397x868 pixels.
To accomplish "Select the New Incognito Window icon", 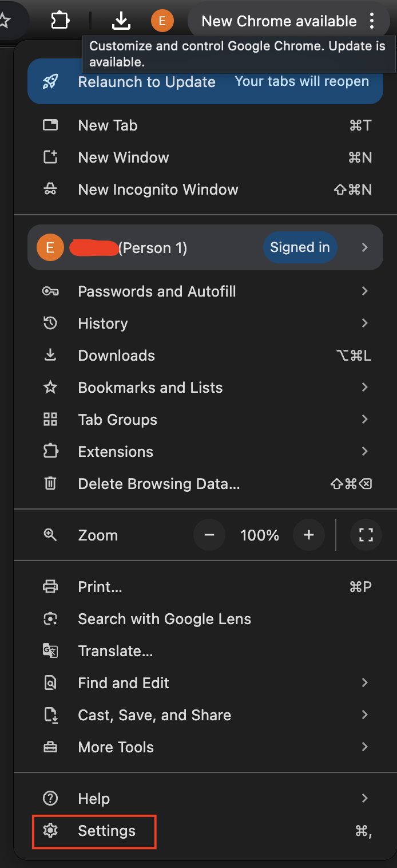I will pyautogui.click(x=50, y=189).
